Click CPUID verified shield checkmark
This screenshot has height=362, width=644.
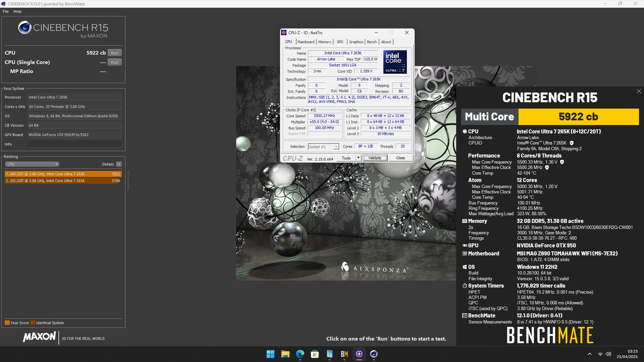(x=572, y=143)
